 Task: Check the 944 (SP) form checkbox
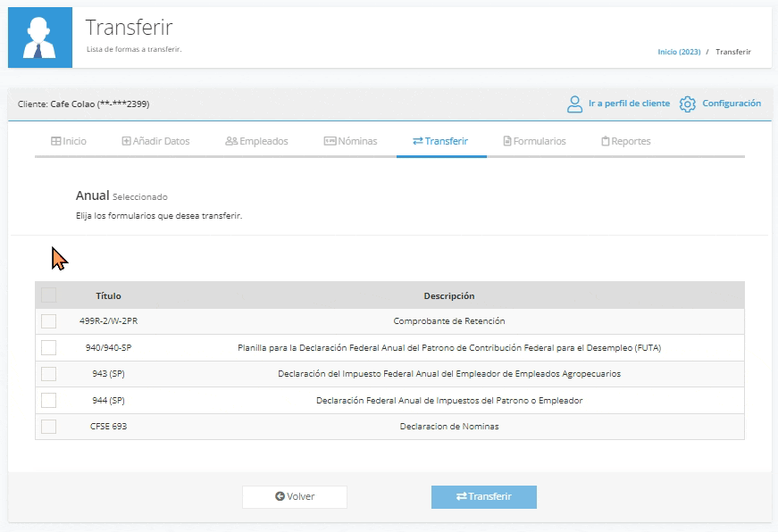point(48,400)
